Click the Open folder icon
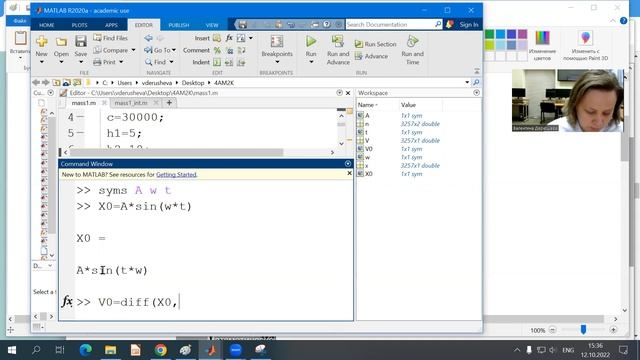This screenshot has height=360, width=640. click(x=61, y=41)
